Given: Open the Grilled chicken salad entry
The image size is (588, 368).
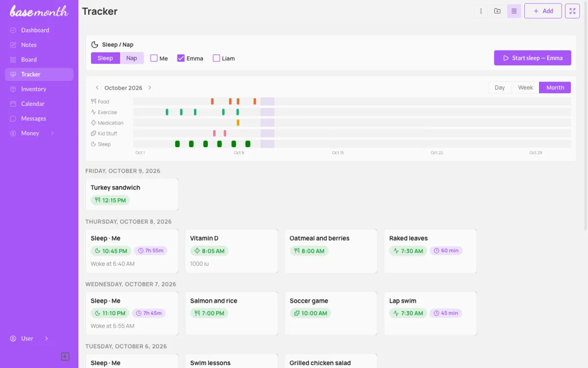Looking at the screenshot, I should [x=331, y=361].
